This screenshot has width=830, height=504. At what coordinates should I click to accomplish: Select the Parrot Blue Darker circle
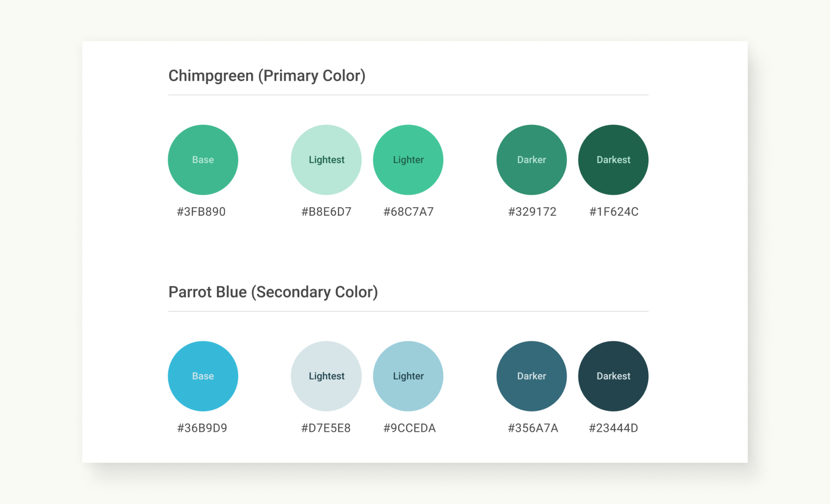click(x=531, y=376)
